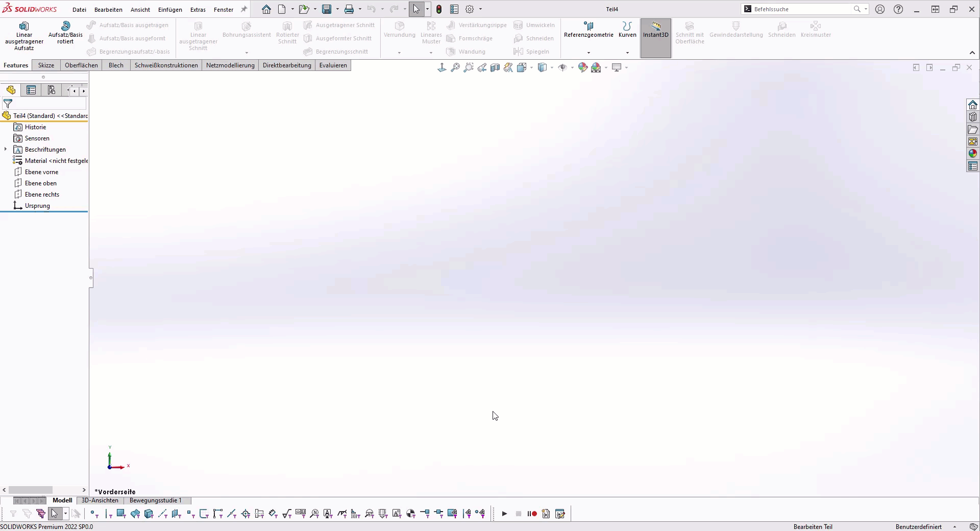The height and width of the screenshot is (531, 980).
Task: Select Aufsatz/Basis rotiert tool
Action: pos(65,33)
